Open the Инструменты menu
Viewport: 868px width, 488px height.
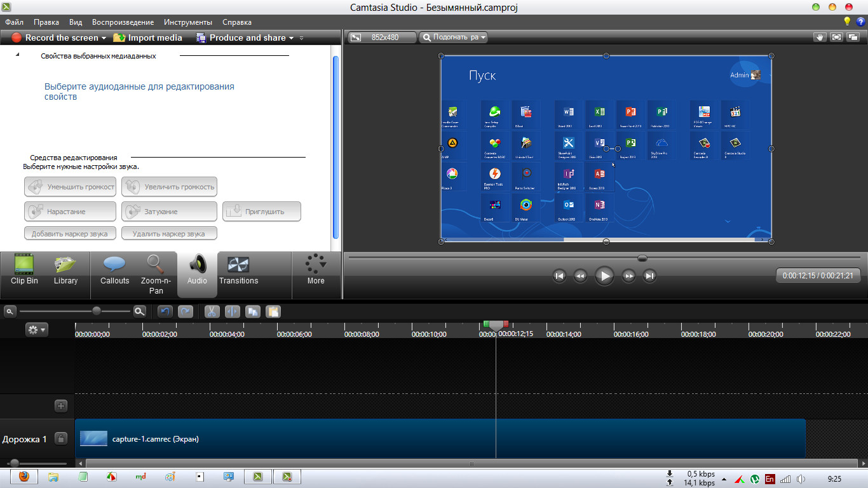point(187,22)
